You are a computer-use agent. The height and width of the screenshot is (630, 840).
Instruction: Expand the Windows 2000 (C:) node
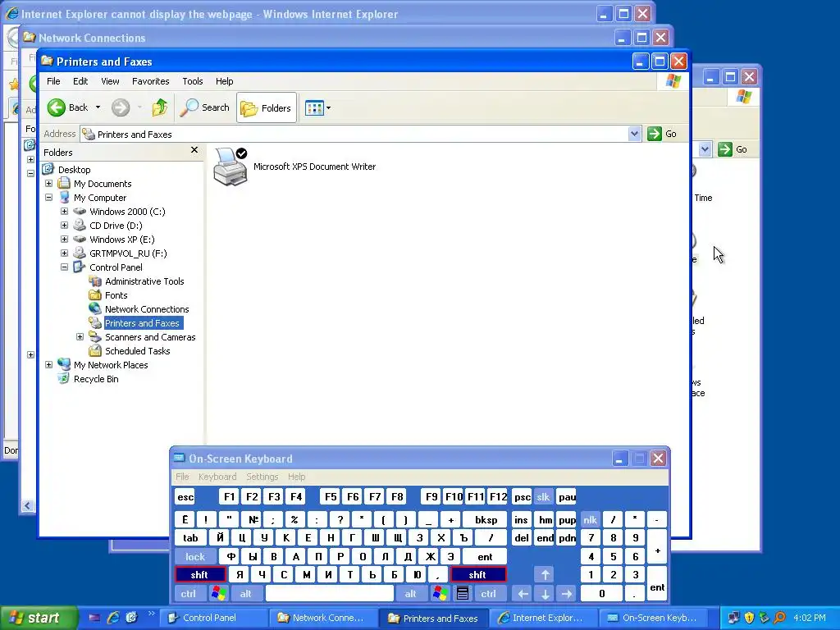coord(64,212)
